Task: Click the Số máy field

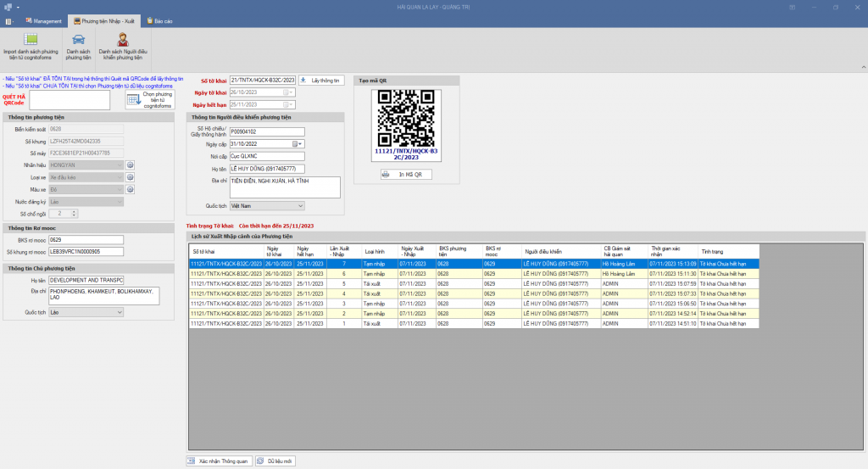Action: 86,153
